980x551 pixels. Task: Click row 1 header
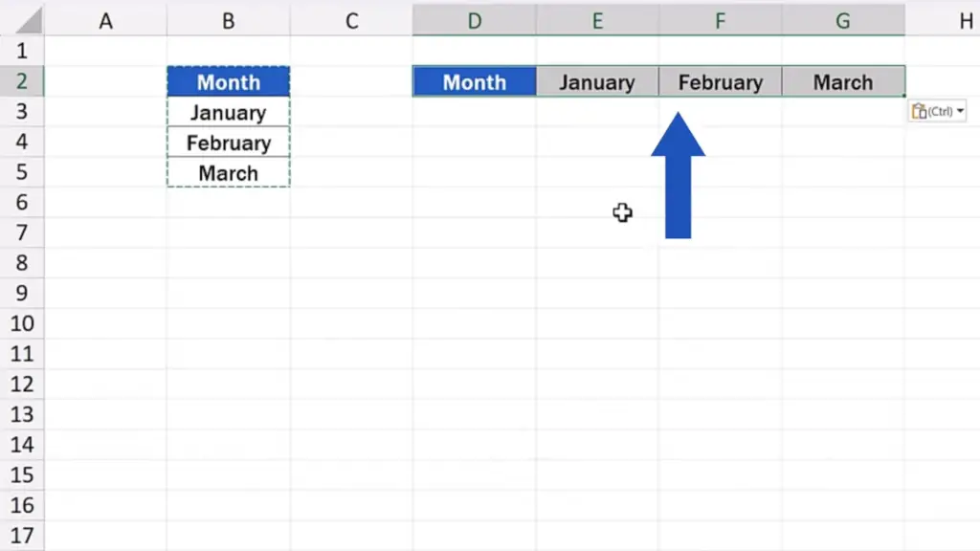[22, 51]
